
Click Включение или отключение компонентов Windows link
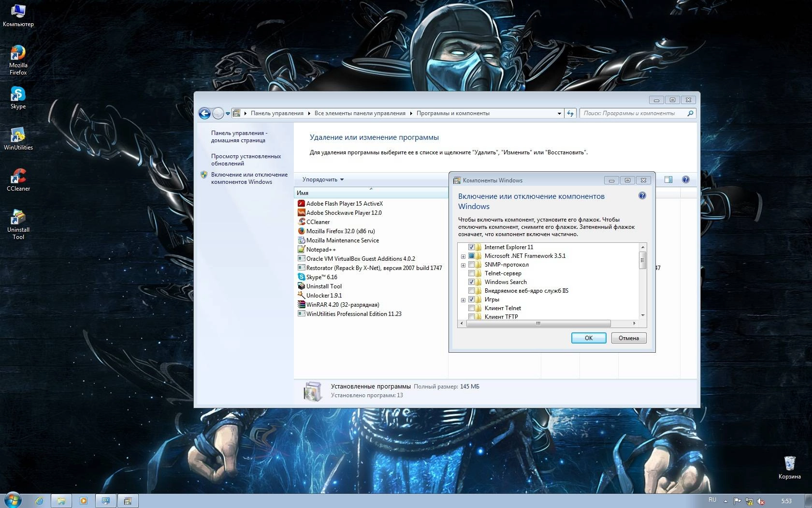[x=249, y=178]
